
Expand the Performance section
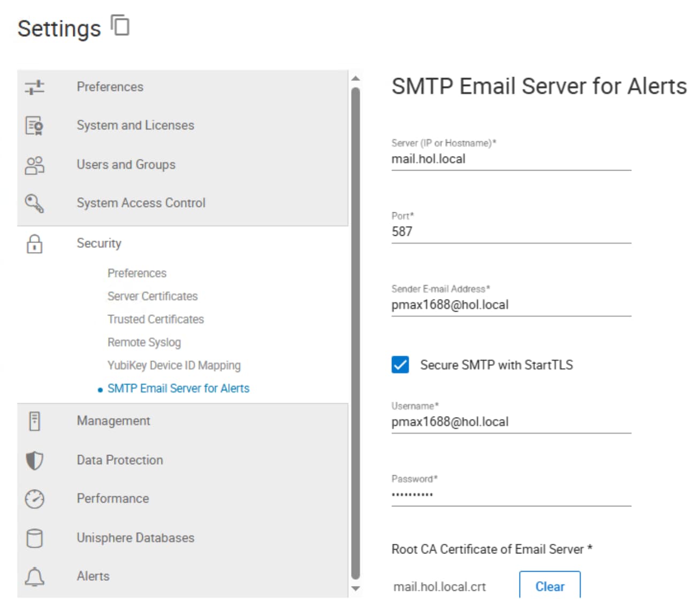click(x=183, y=499)
